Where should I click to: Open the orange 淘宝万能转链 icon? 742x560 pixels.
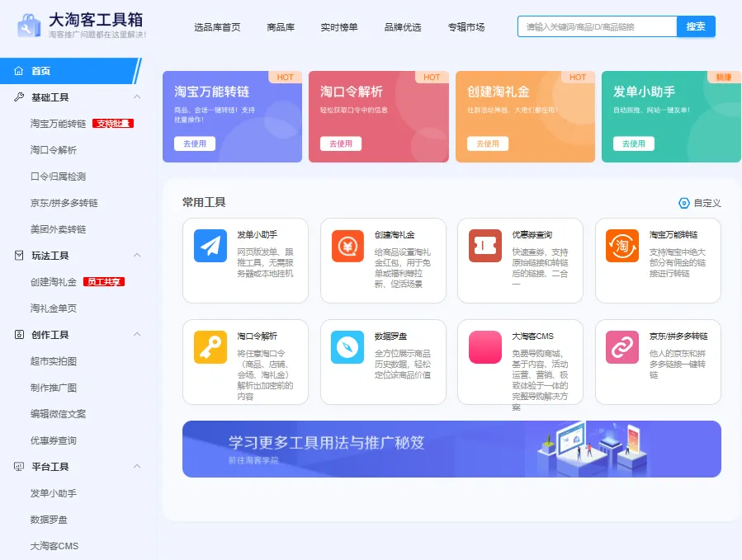pos(622,246)
